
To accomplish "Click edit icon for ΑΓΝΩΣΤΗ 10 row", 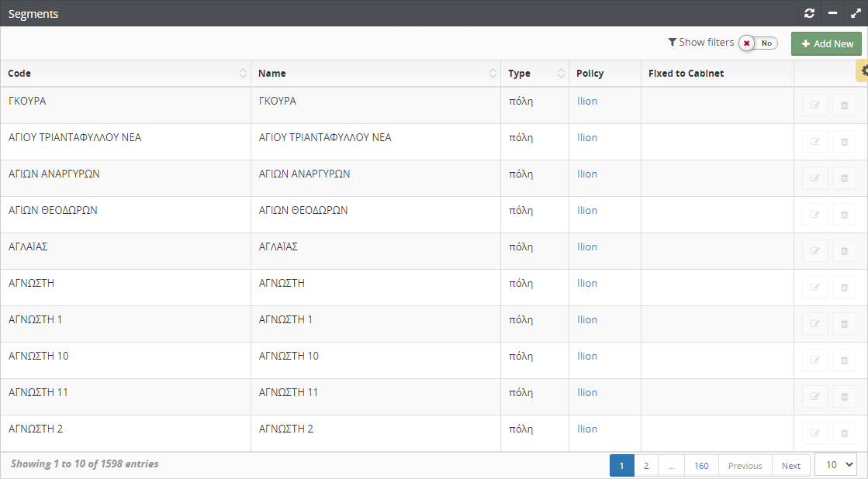I will (x=814, y=360).
